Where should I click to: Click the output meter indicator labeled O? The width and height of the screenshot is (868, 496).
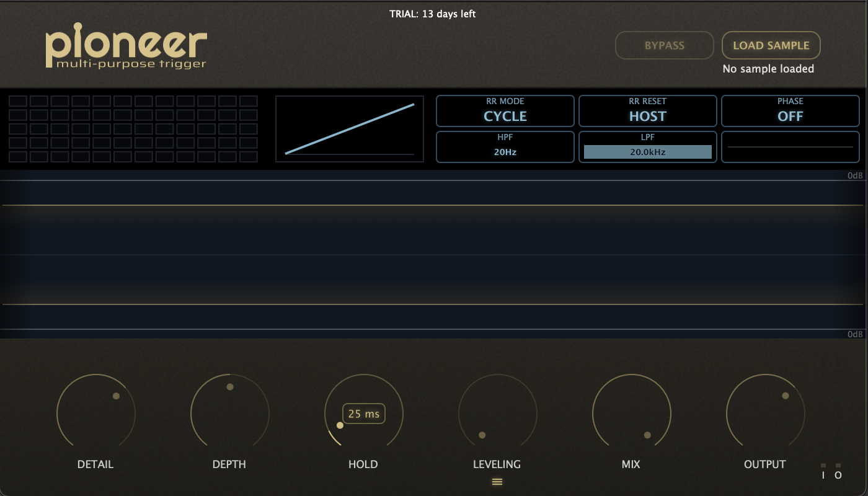tap(838, 472)
